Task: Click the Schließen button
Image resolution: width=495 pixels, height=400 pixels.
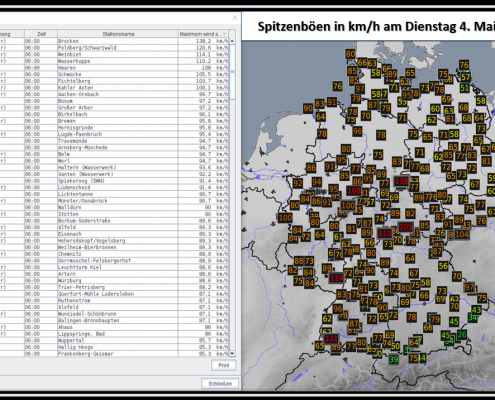Action: click(x=220, y=384)
